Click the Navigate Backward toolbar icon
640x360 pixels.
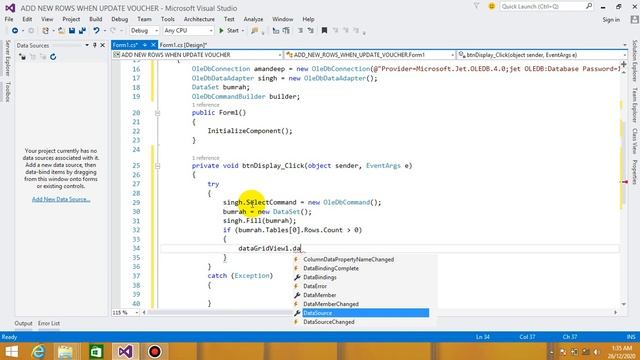pyautogui.click(x=15, y=31)
